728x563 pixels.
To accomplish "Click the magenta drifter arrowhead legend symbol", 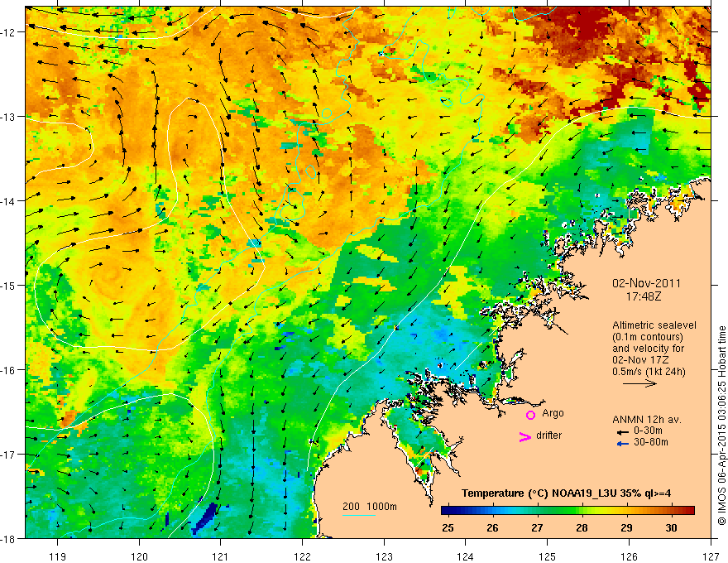I will point(525,436).
